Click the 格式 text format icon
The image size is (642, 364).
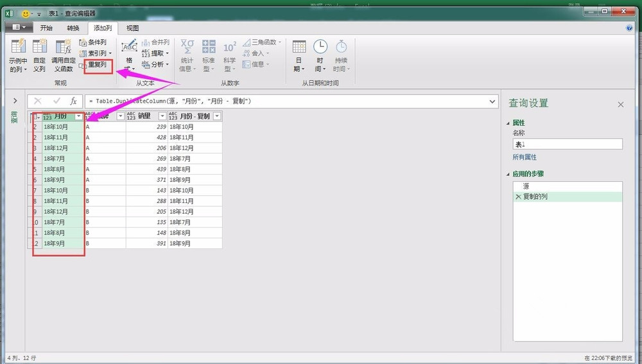pos(130,47)
